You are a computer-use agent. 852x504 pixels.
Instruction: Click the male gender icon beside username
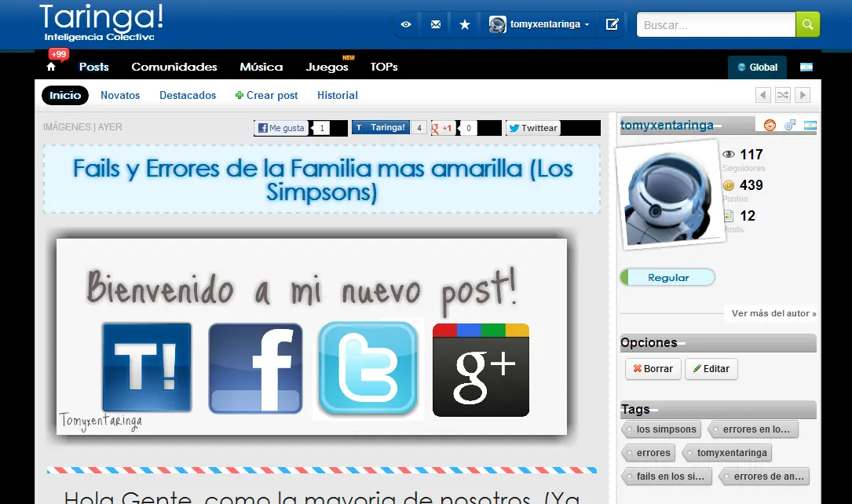790,126
